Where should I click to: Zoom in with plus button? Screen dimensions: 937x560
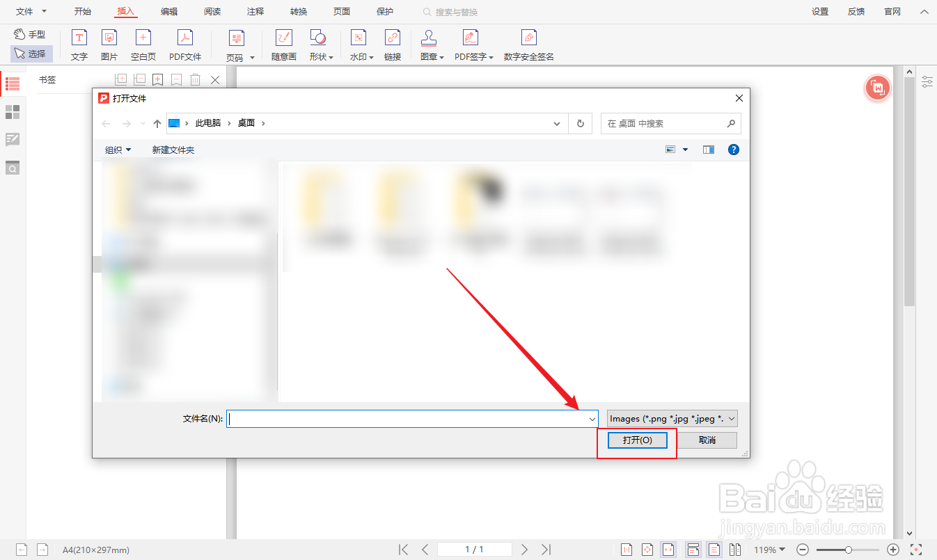894,550
